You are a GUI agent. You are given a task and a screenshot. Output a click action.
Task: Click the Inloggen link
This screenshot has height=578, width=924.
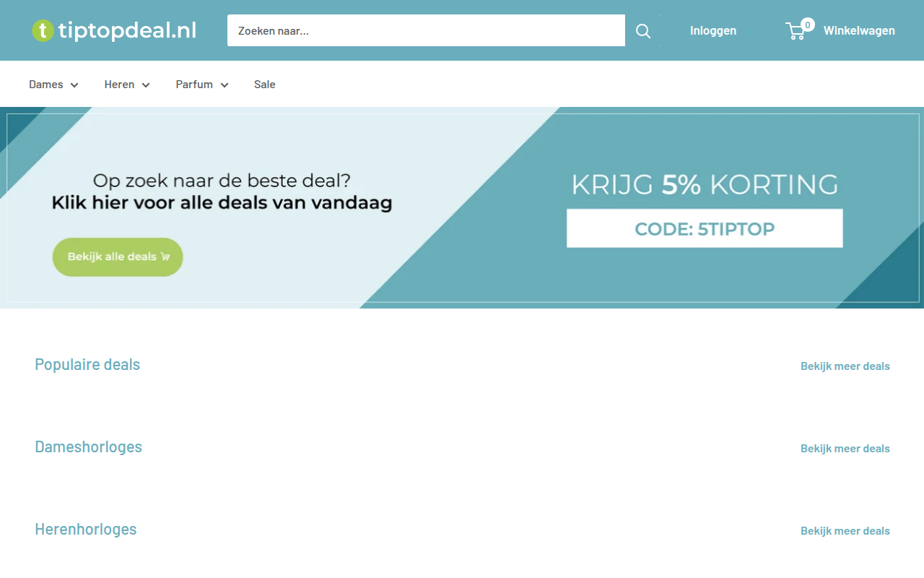[x=713, y=30]
